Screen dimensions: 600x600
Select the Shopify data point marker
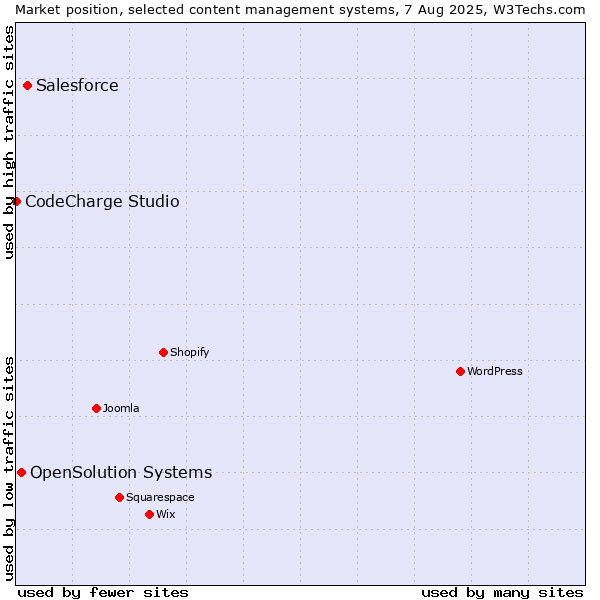point(163,352)
